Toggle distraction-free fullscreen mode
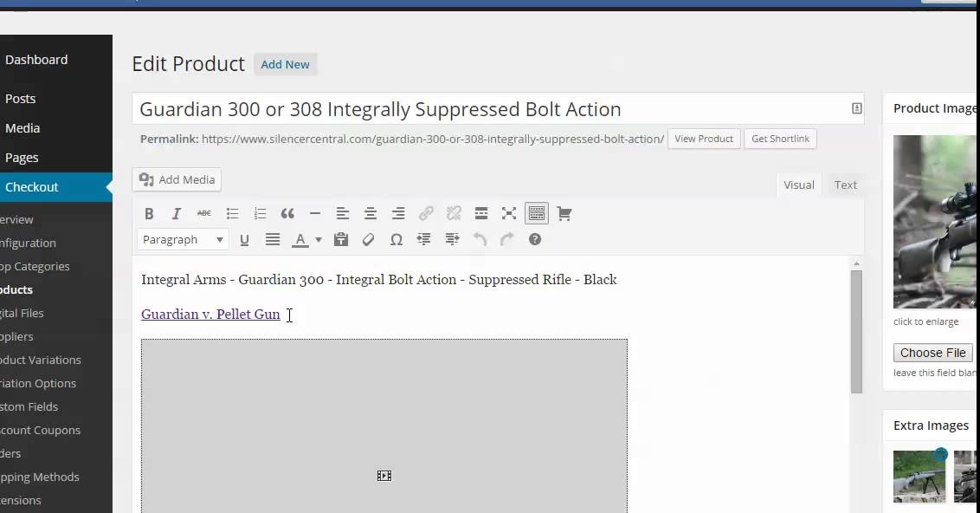Screen dimensions: 980x513 [x=509, y=214]
